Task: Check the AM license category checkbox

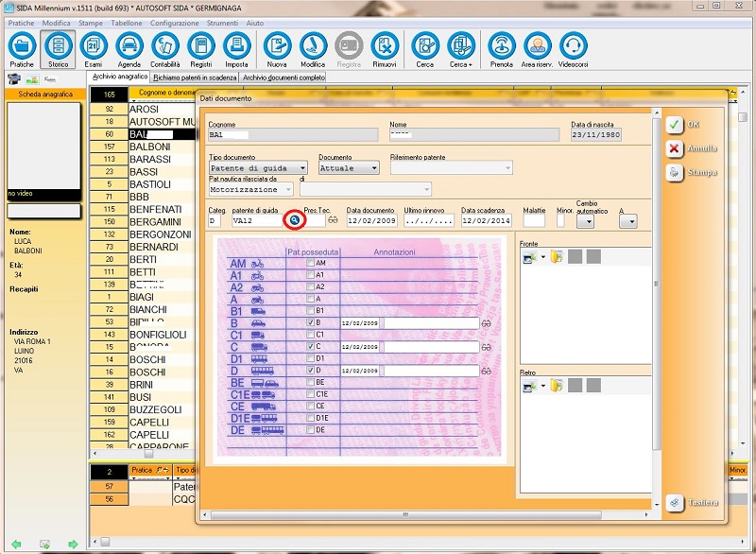Action: coord(310,263)
